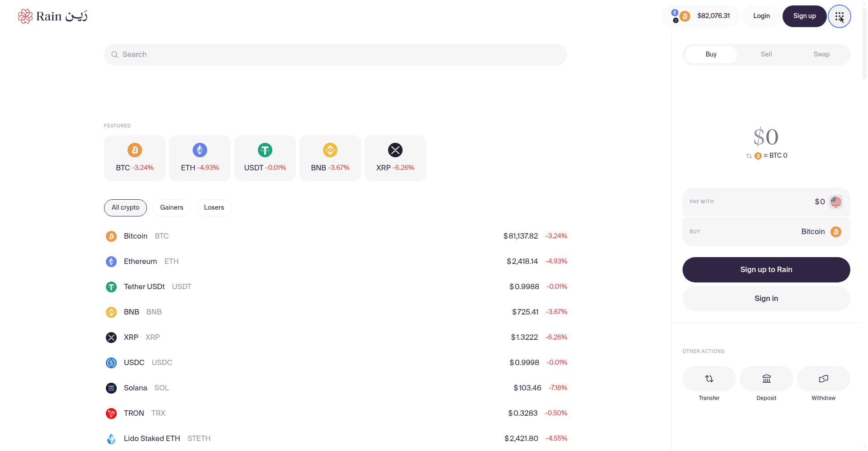Open the Ethereum ETH row
Image resolution: width=868 pixels, height=451 pixels.
coord(336,262)
